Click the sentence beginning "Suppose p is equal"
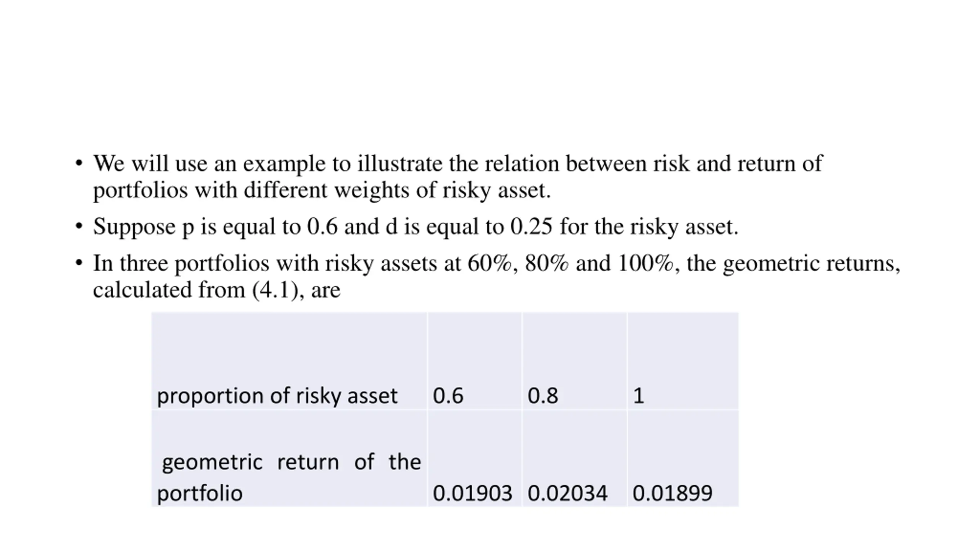The image size is (980, 551). (415, 227)
